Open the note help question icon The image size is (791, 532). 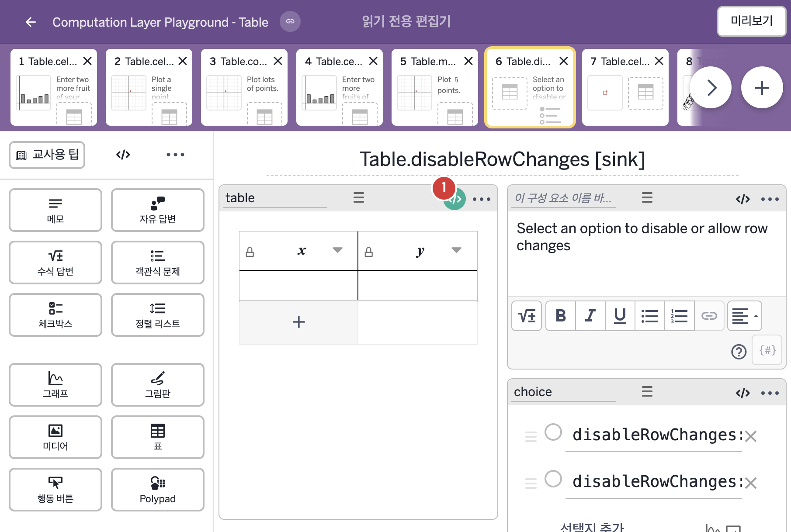(x=739, y=352)
